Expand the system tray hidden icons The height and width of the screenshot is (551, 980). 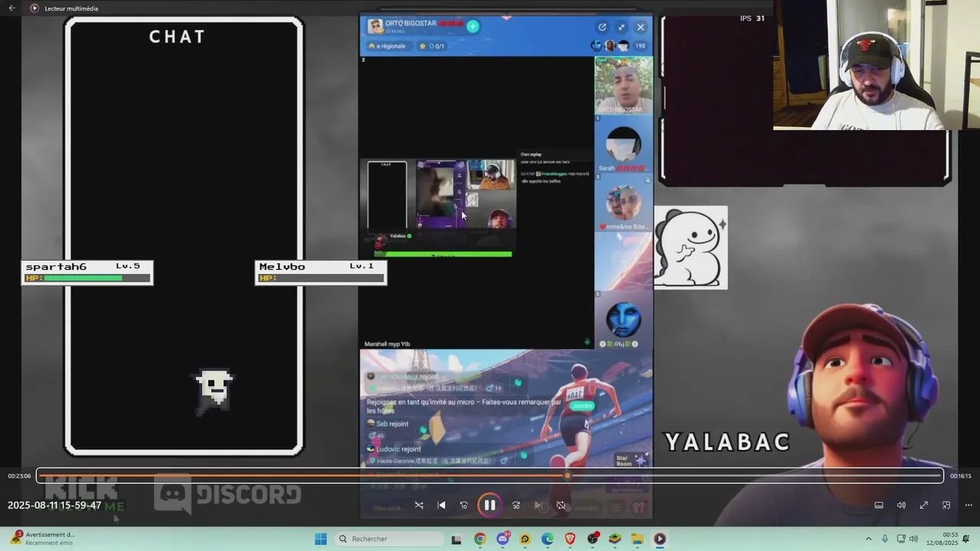pyautogui.click(x=868, y=539)
